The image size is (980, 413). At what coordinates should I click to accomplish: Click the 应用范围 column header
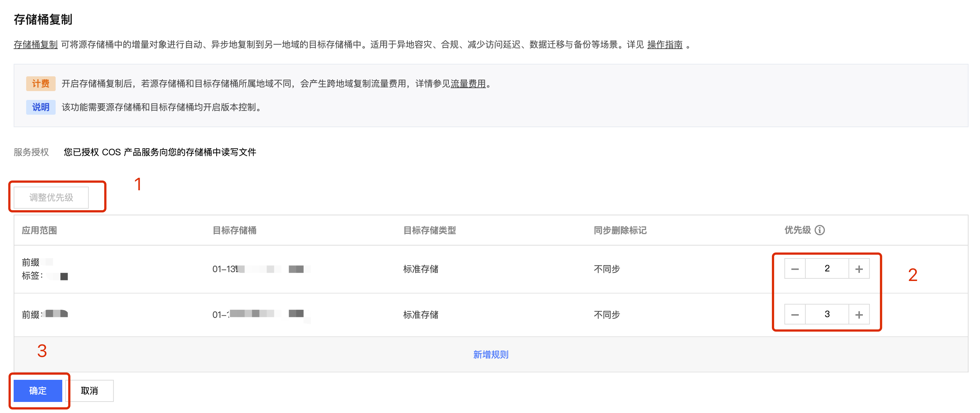click(39, 230)
